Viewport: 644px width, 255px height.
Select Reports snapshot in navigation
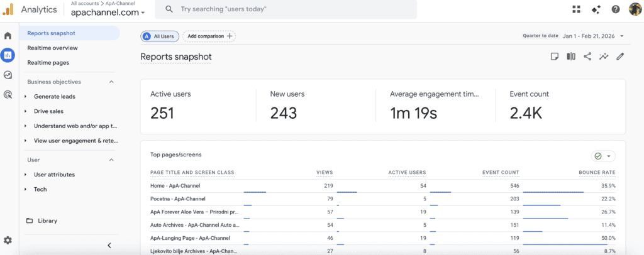[69, 33]
